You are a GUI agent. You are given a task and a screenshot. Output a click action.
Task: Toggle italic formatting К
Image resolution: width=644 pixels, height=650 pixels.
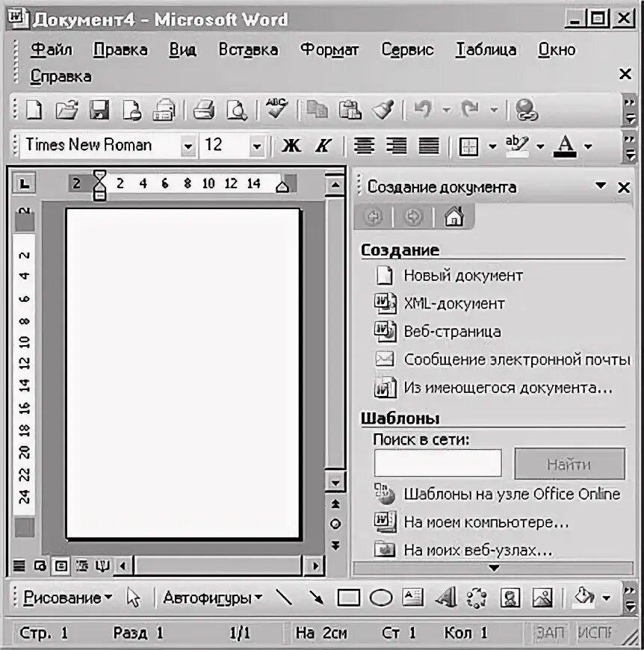point(323,146)
